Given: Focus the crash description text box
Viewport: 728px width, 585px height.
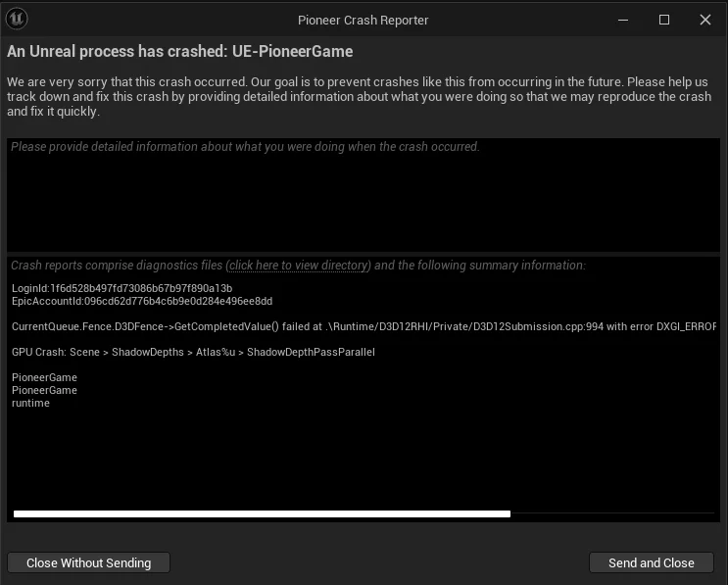Looking at the screenshot, I should pyautogui.click(x=363, y=196).
